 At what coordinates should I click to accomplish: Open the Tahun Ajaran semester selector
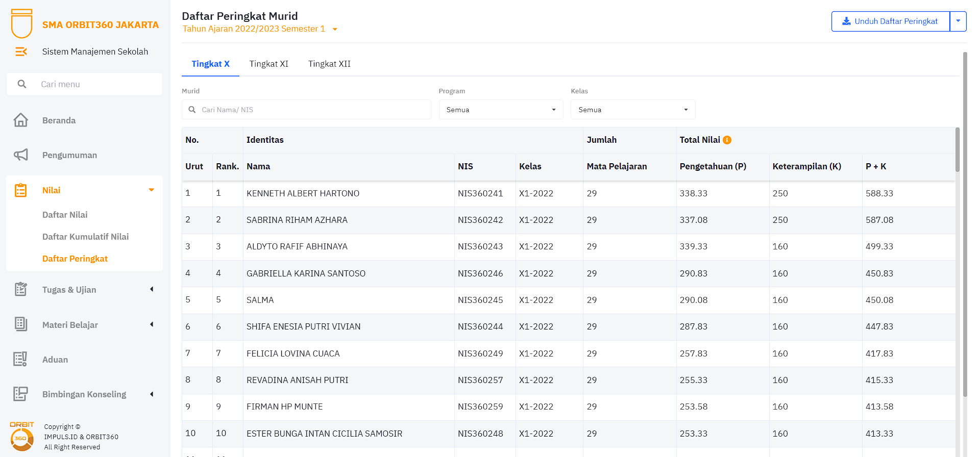[x=260, y=29]
